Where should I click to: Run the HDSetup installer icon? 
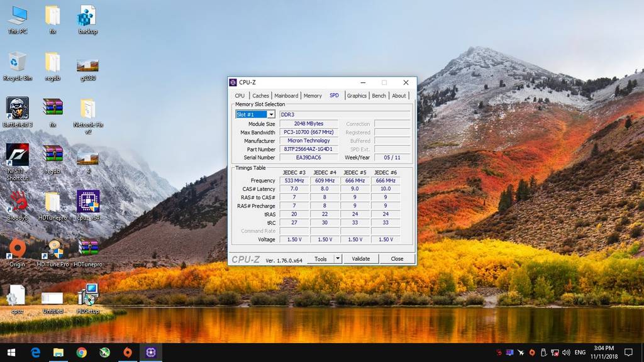point(87,299)
